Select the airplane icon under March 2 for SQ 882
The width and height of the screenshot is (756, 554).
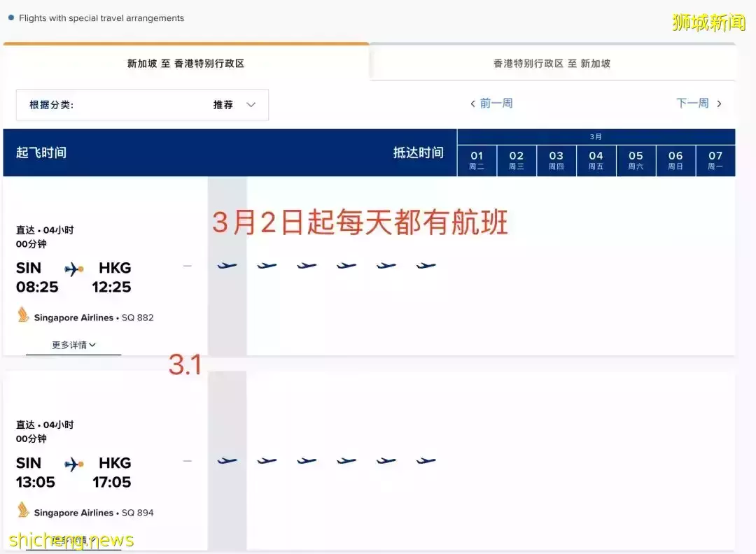(x=227, y=266)
